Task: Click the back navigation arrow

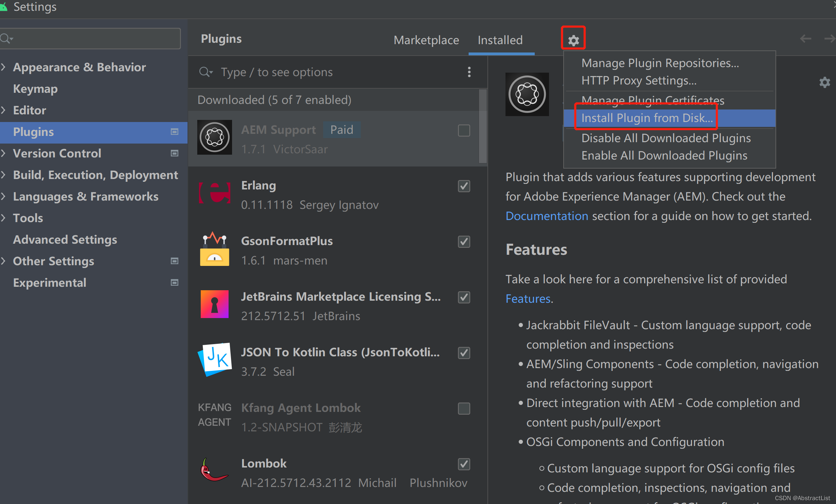Action: click(x=805, y=39)
